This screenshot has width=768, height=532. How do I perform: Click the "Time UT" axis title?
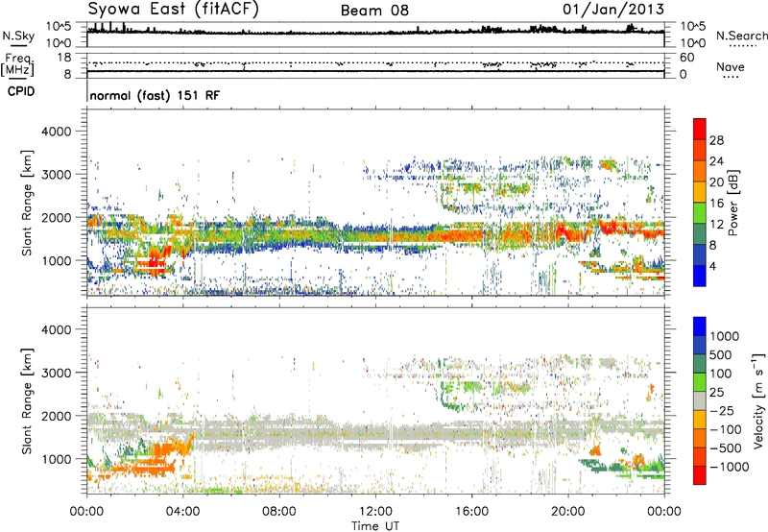coord(375,526)
